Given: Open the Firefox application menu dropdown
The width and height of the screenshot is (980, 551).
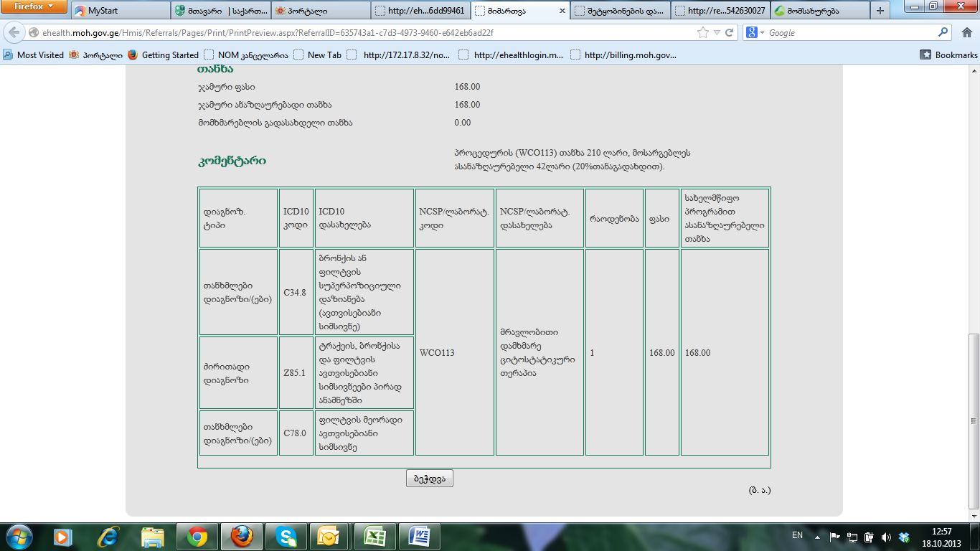Looking at the screenshot, I should click(34, 7).
